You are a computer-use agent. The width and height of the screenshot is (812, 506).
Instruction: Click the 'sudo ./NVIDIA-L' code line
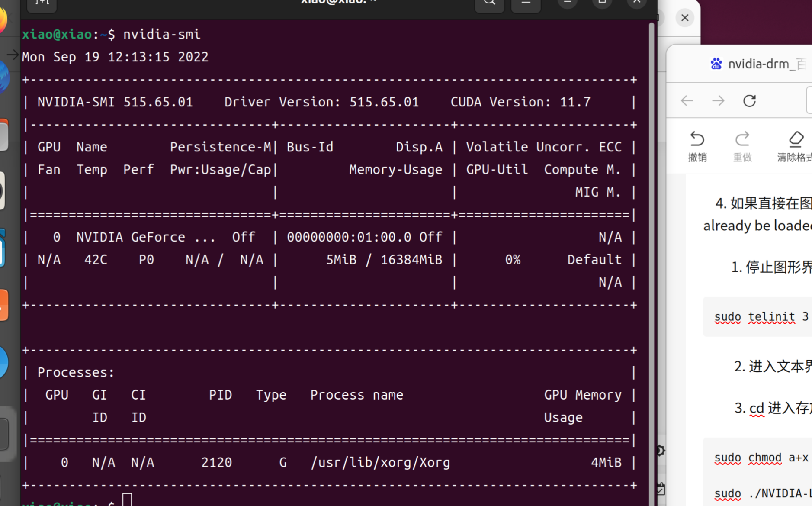tap(763, 493)
